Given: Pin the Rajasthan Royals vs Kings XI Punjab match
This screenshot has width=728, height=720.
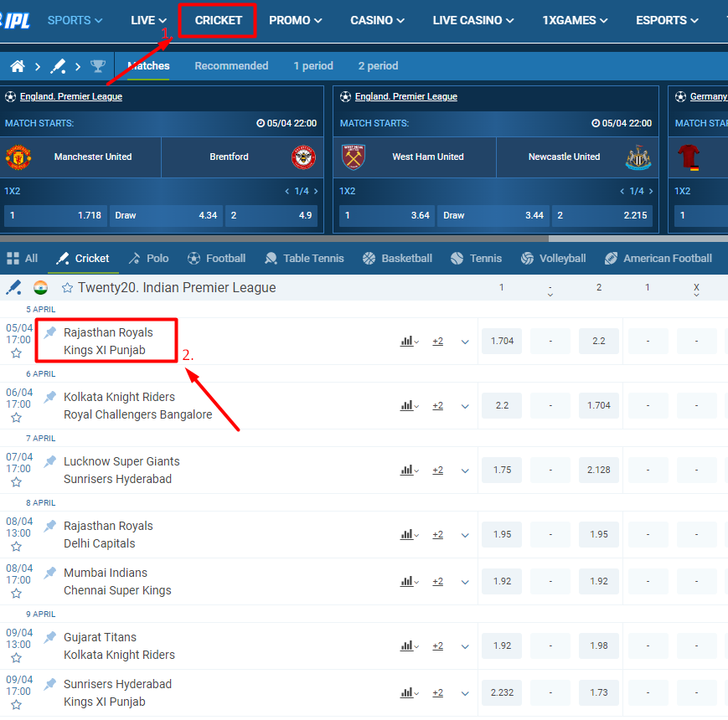Looking at the screenshot, I should [50, 332].
